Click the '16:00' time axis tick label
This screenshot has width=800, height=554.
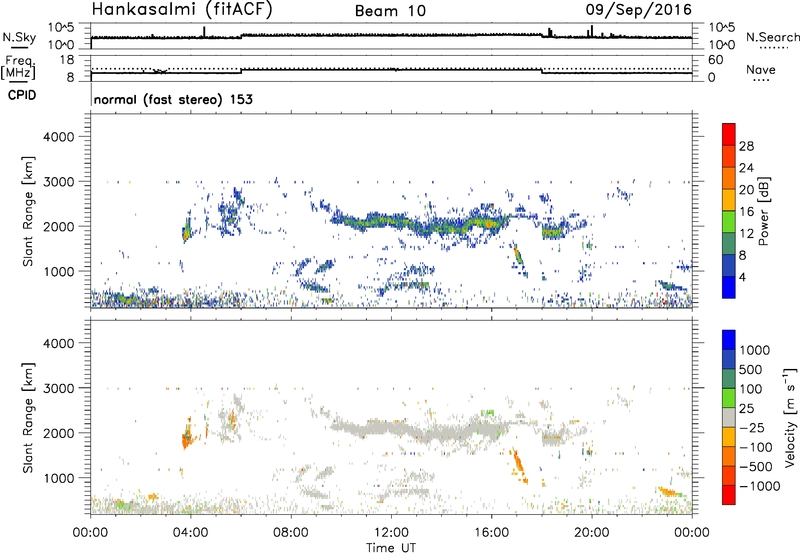click(x=491, y=533)
